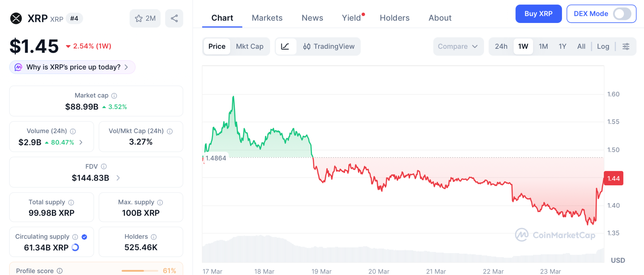The image size is (644, 275).
Task: Select the XRP logo icon
Action: [x=16, y=18]
